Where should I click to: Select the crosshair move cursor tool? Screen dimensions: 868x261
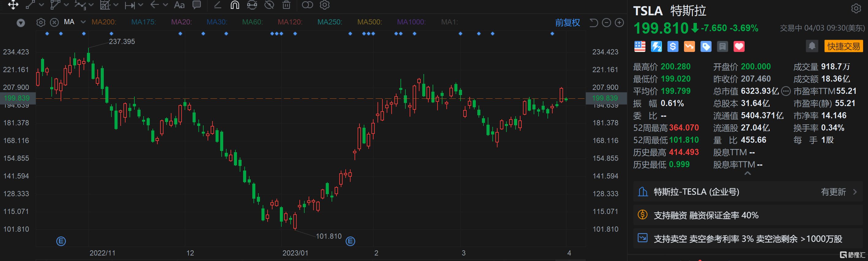tap(13, 5)
